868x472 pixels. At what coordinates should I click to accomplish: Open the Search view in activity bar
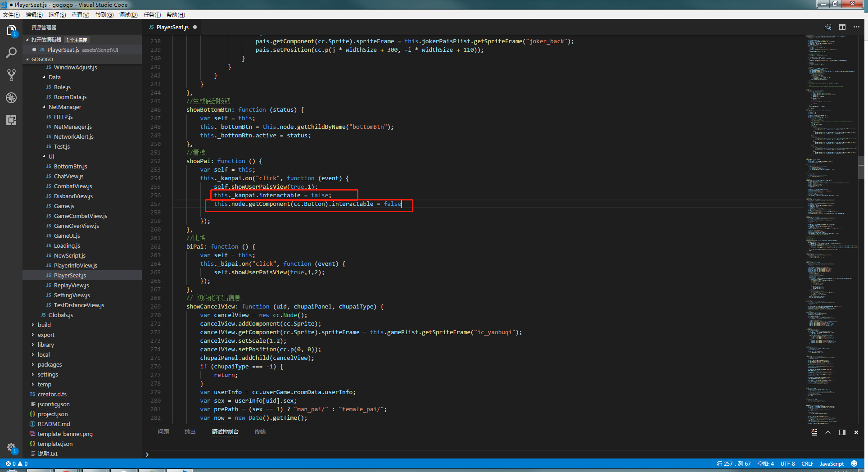11,53
